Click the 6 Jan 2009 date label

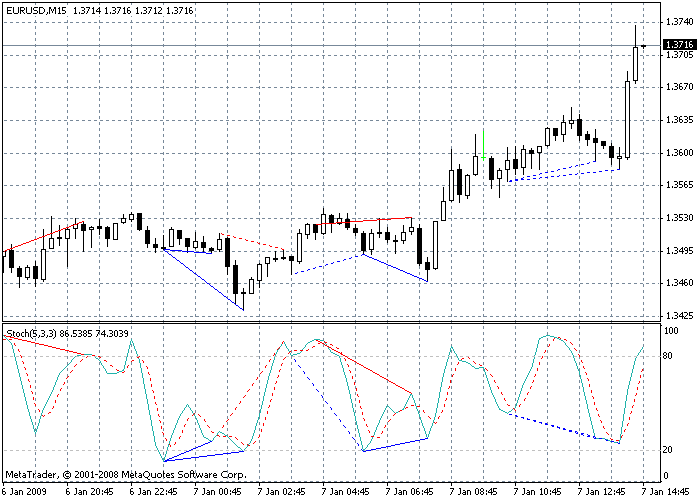(24, 492)
